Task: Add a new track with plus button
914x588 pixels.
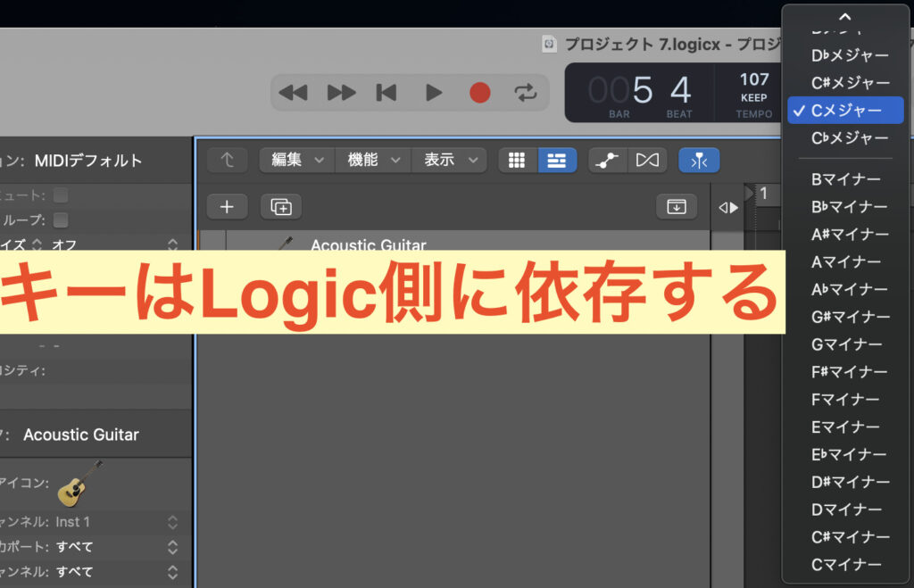Action: (228, 207)
